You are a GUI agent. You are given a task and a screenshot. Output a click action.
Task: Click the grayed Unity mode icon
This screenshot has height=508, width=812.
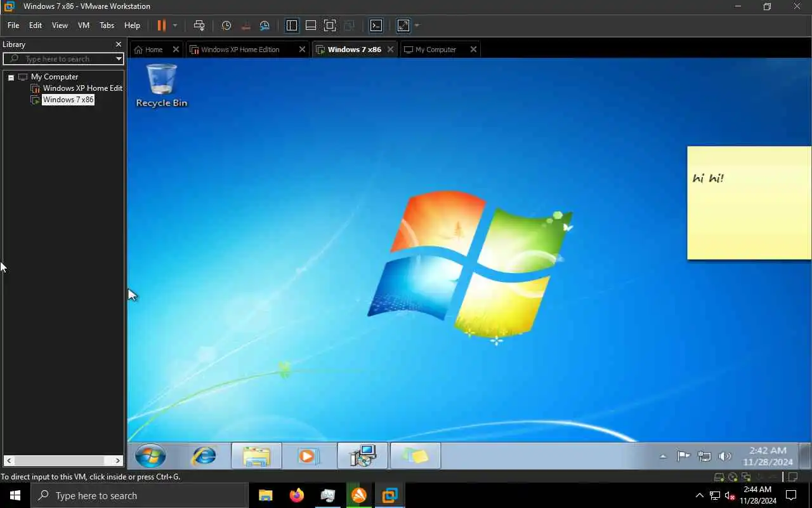[x=349, y=25]
